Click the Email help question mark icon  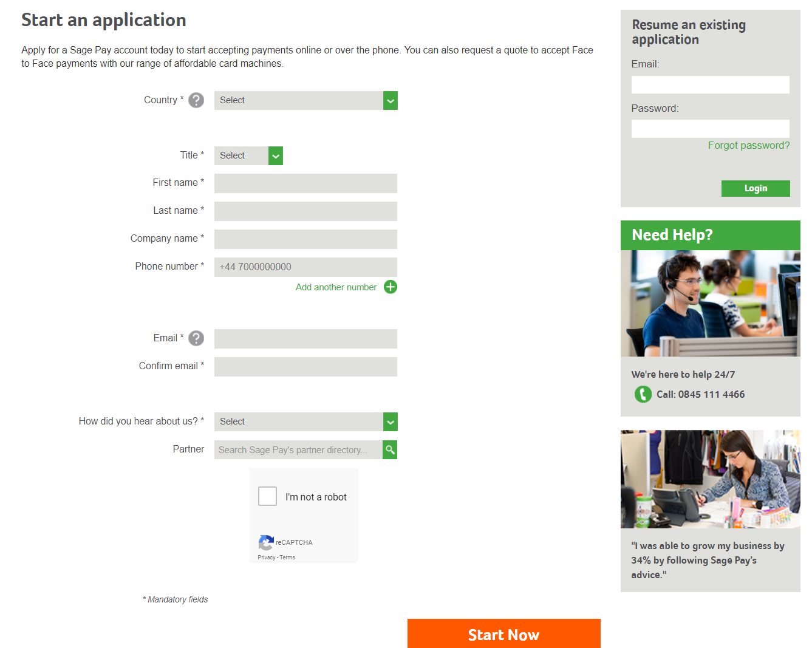[x=196, y=338]
